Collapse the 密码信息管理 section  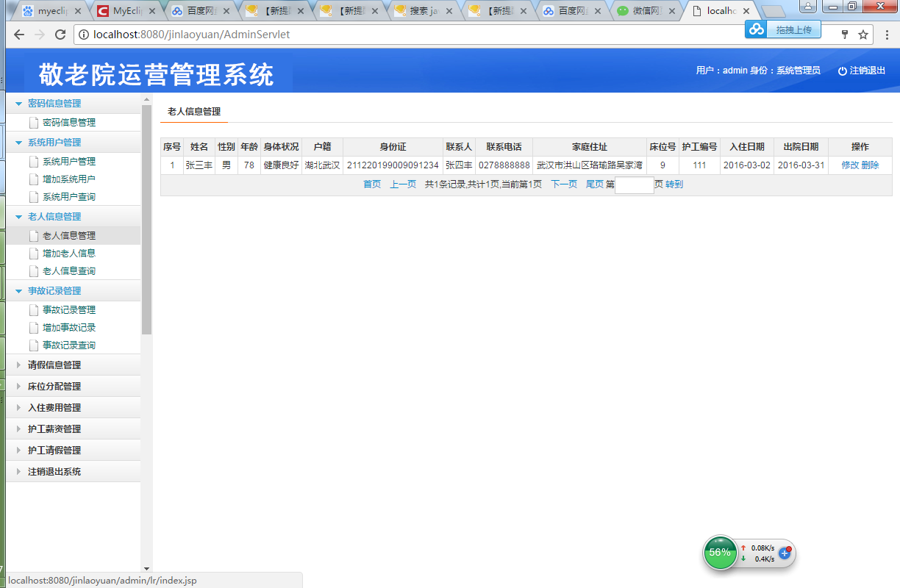pyautogui.click(x=18, y=104)
